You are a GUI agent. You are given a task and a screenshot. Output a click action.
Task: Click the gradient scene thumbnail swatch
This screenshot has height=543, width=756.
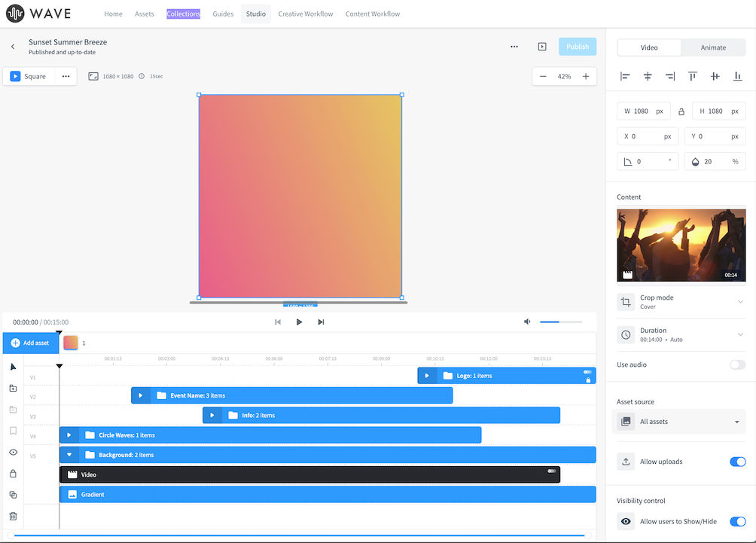coord(70,343)
